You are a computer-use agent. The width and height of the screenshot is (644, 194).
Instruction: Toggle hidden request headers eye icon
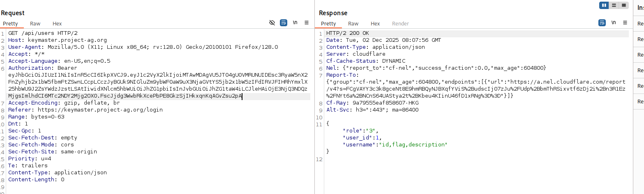(x=272, y=23)
